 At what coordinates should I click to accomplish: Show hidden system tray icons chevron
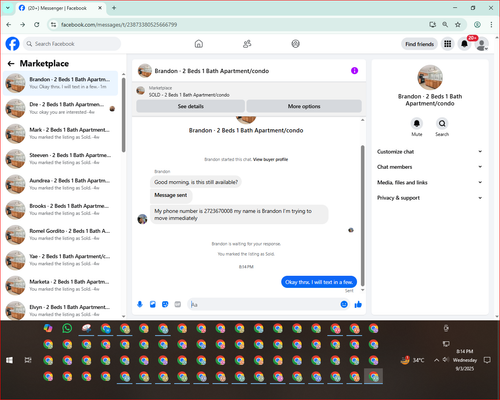(436, 360)
